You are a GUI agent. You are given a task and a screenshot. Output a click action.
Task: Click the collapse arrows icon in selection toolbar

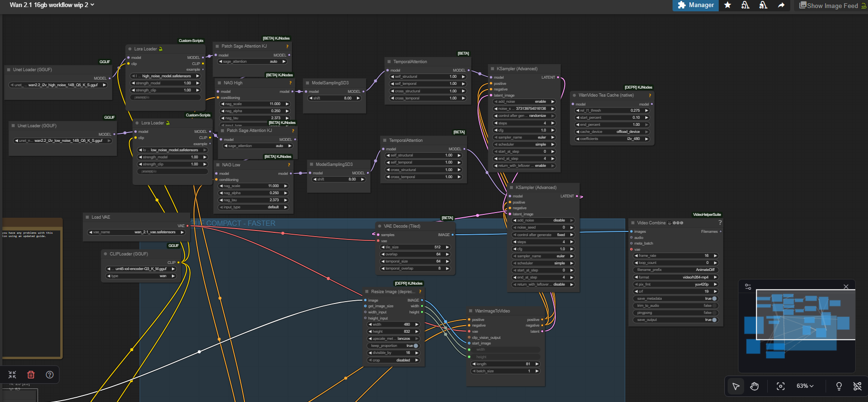(x=12, y=375)
